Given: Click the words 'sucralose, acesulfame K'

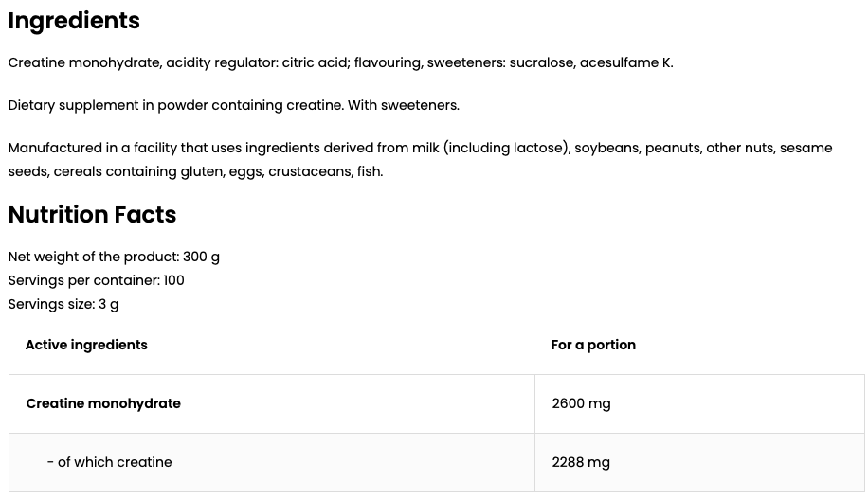Looking at the screenshot, I should (589, 63).
